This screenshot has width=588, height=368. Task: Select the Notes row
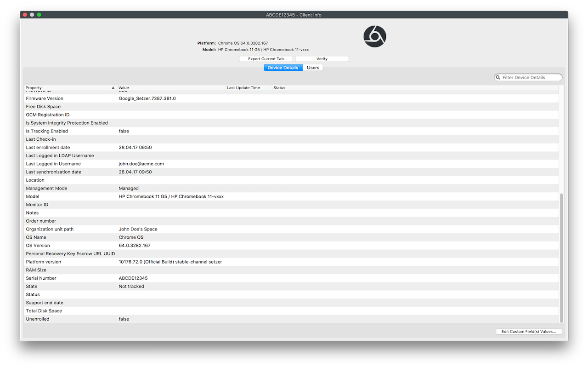(291, 213)
